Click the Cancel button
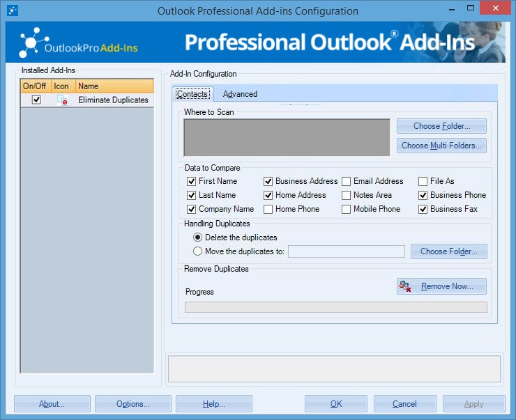Viewport: 516px width, 420px height. (404, 404)
